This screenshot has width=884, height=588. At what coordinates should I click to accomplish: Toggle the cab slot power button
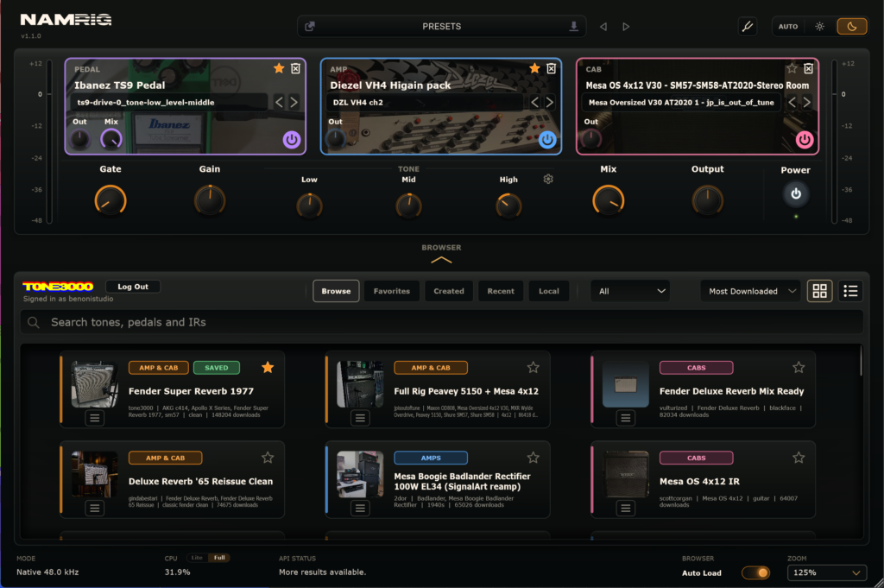coord(805,139)
